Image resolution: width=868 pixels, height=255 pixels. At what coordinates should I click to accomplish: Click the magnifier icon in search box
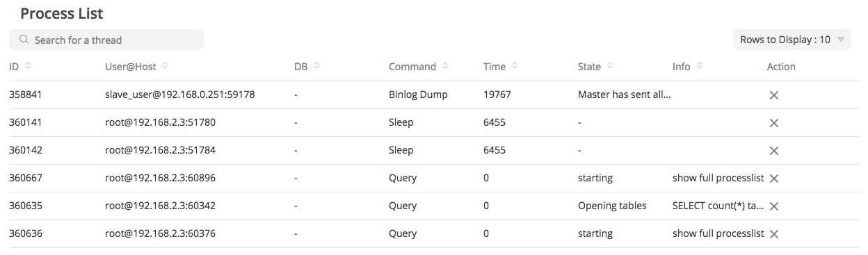[24, 40]
